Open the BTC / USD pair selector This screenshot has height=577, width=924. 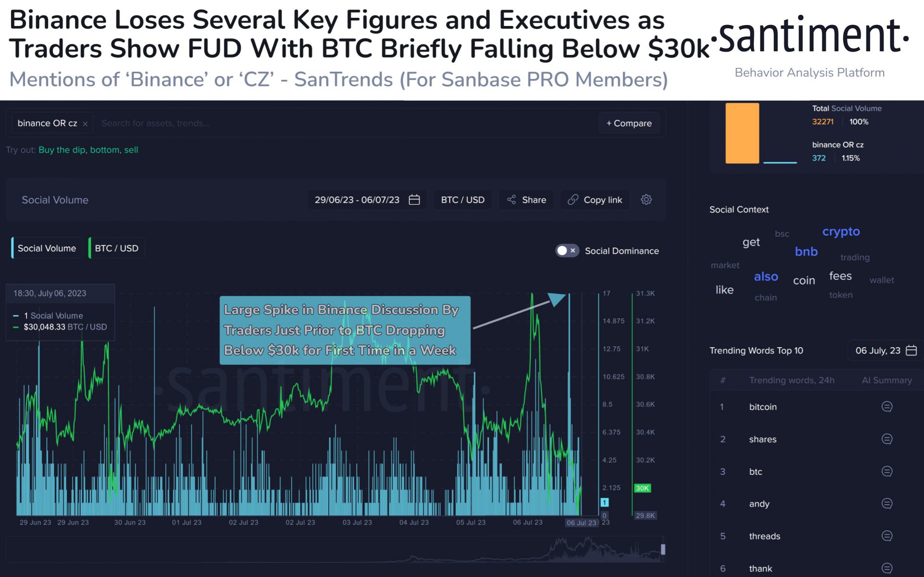coord(462,199)
